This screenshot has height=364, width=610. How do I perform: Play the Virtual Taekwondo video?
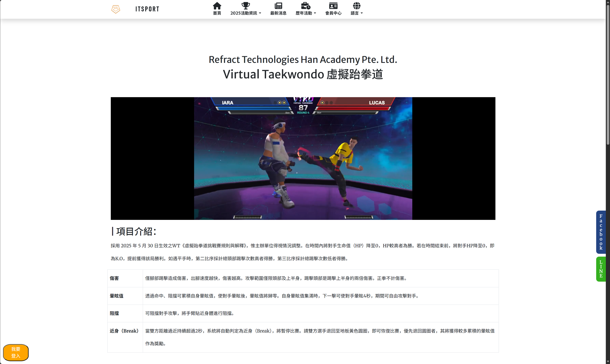pyautogui.click(x=303, y=158)
